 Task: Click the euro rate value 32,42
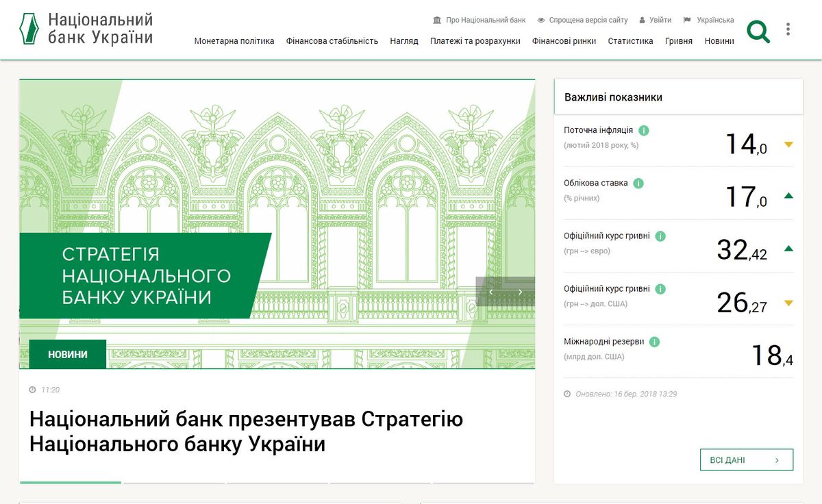click(x=742, y=250)
